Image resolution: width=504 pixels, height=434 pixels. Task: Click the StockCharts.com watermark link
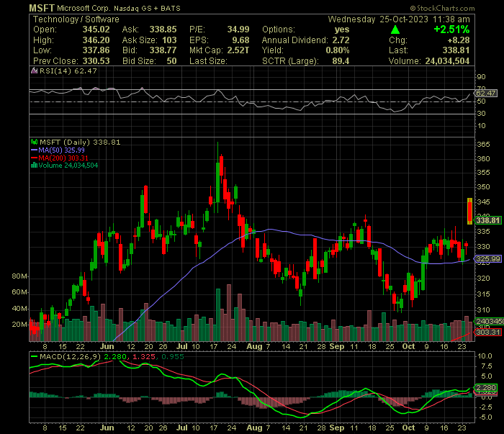point(442,9)
